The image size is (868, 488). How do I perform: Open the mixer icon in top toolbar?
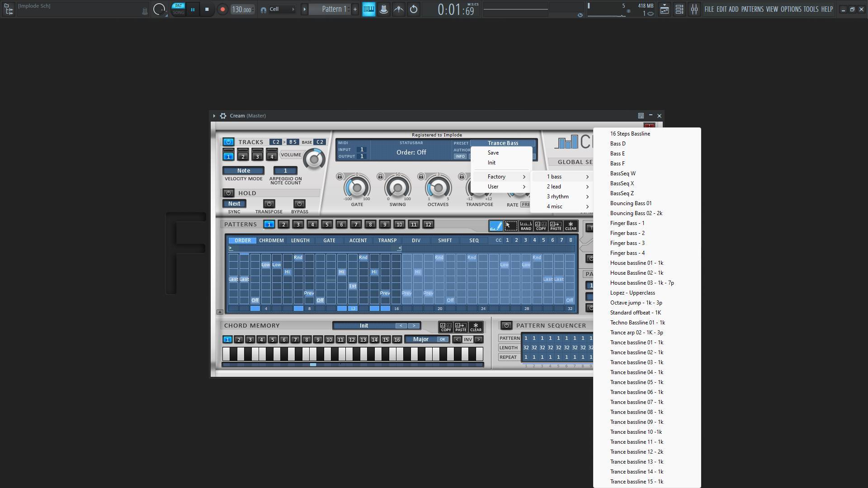click(694, 9)
